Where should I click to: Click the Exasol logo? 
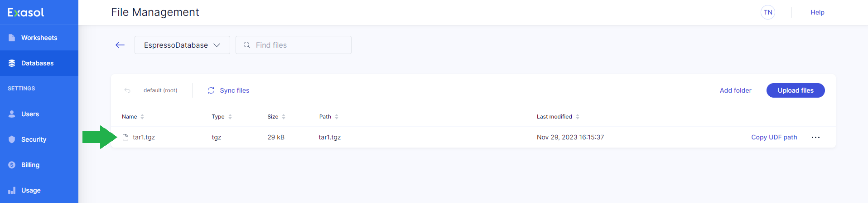point(26,12)
